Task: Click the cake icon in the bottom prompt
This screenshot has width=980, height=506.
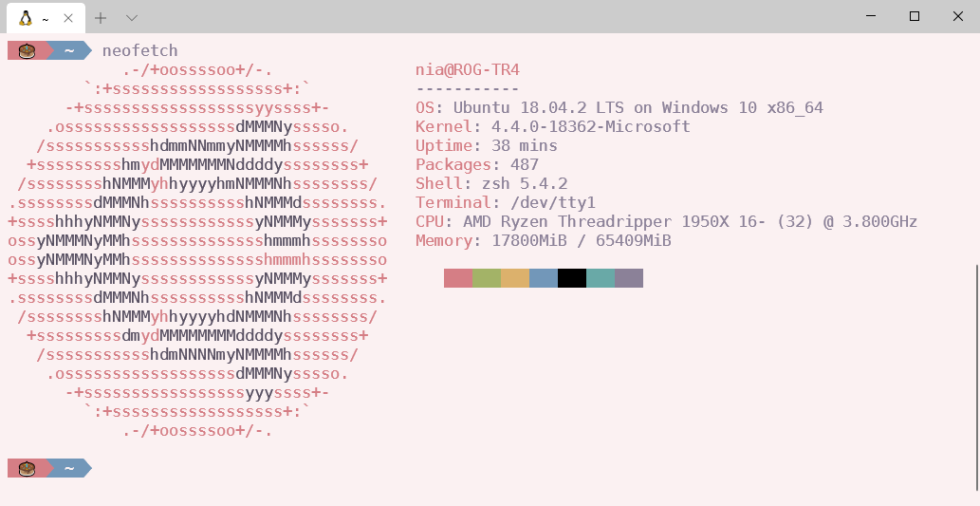Action: [x=27, y=468]
